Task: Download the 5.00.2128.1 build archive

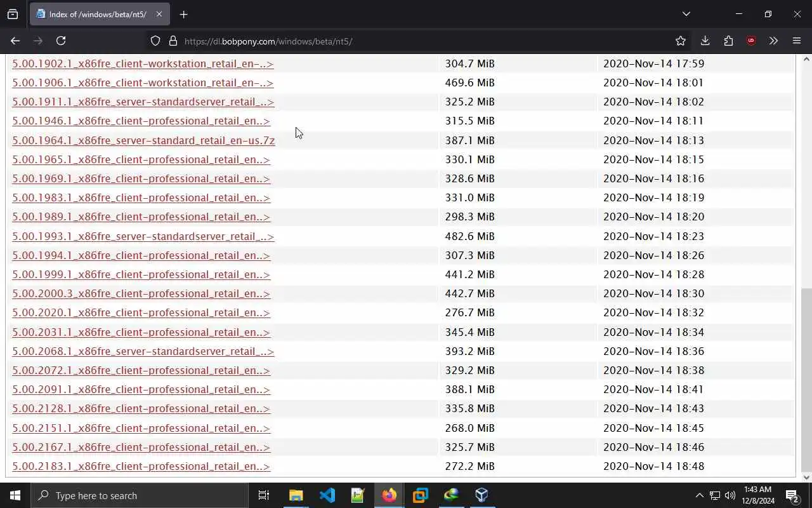Action: tap(141, 408)
